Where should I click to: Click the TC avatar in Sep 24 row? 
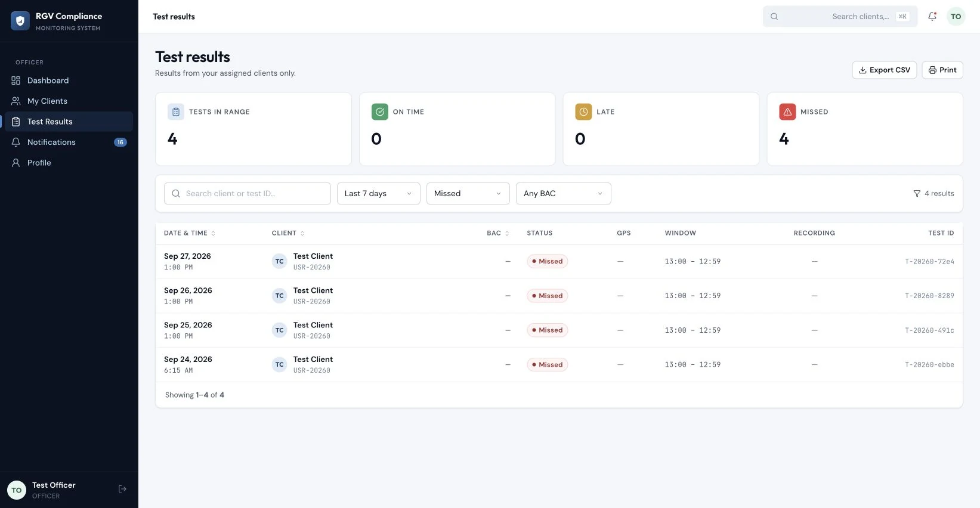[x=280, y=364]
